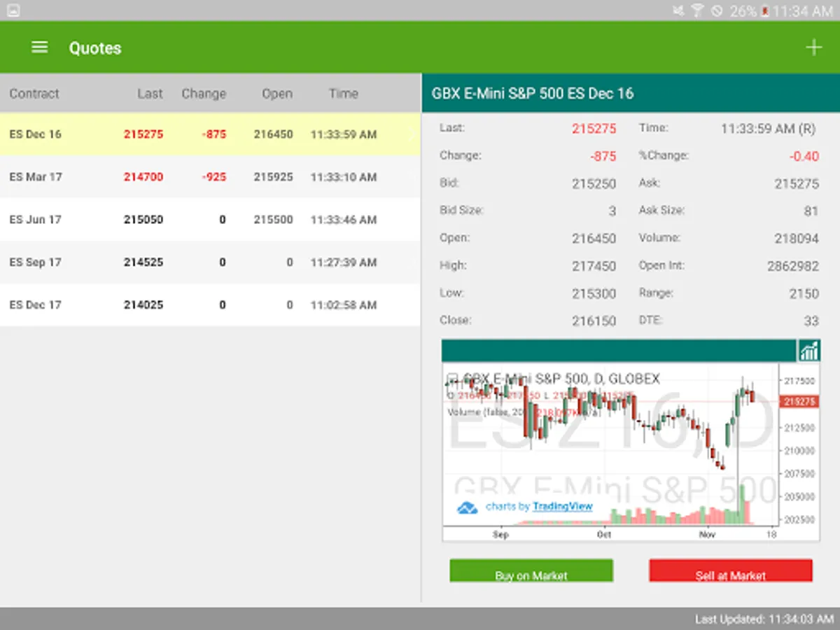Click the red 215275 price label on chart axis

tap(799, 401)
